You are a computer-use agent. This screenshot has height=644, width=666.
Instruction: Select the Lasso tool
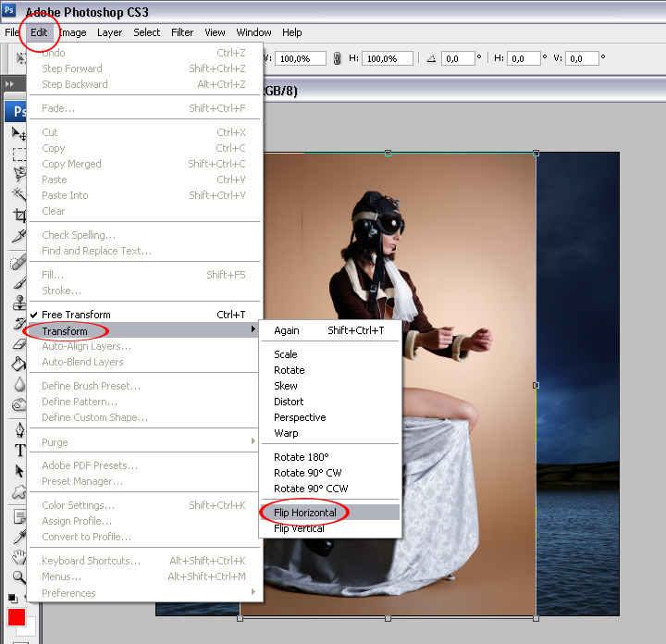click(x=18, y=174)
